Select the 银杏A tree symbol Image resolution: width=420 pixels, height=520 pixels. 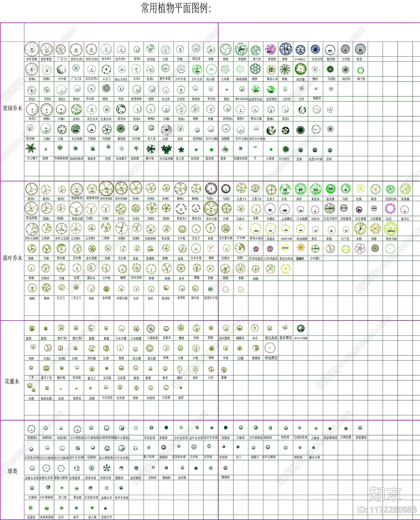pyautogui.click(x=31, y=189)
